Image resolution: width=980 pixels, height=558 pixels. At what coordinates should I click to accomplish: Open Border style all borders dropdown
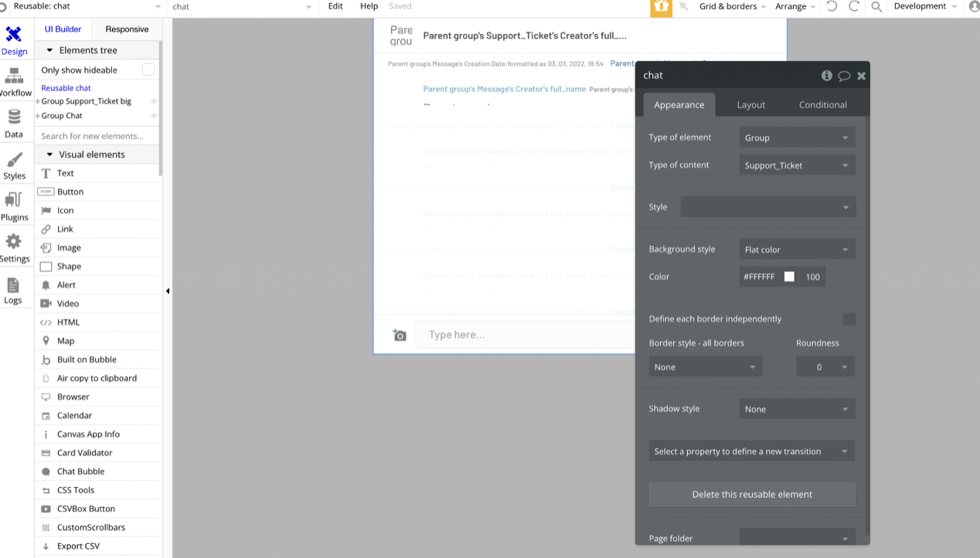[x=706, y=367]
